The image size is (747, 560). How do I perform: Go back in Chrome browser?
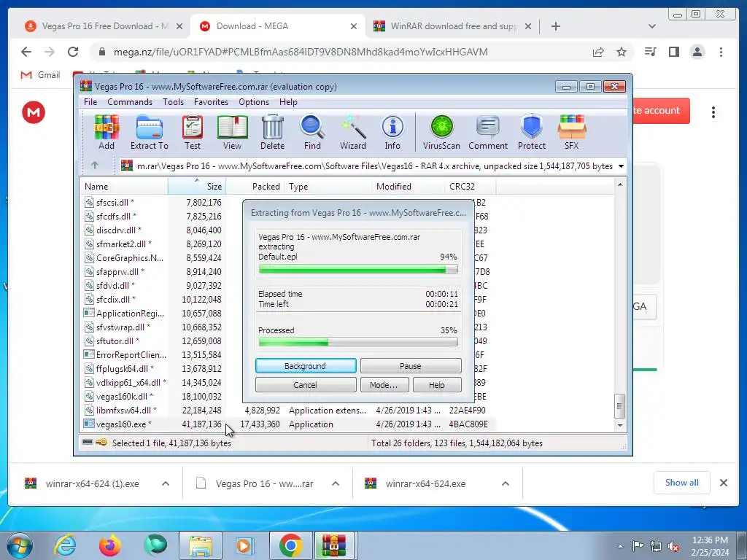coord(26,52)
